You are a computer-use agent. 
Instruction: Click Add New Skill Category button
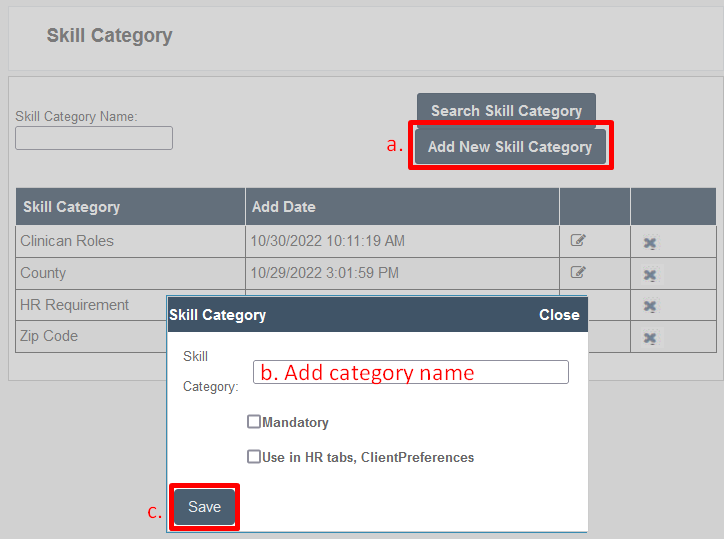tap(510, 146)
